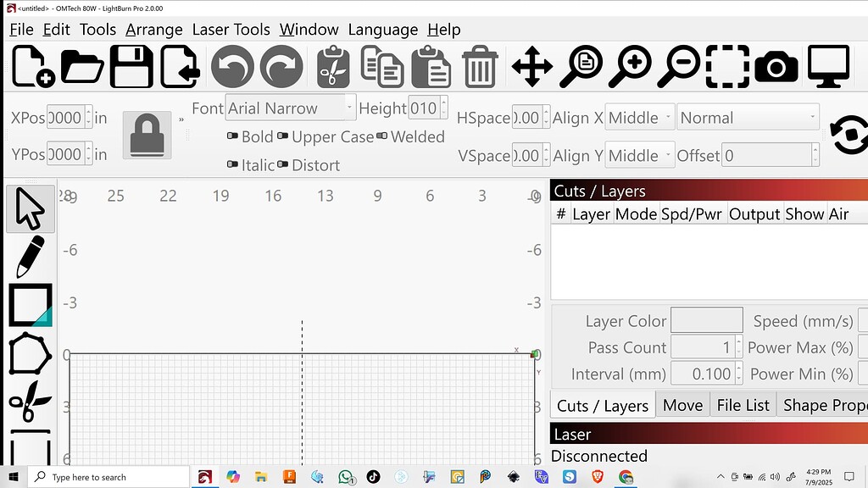This screenshot has width=868, height=488.
Task: Launch the laser preview window
Action: (x=828, y=66)
